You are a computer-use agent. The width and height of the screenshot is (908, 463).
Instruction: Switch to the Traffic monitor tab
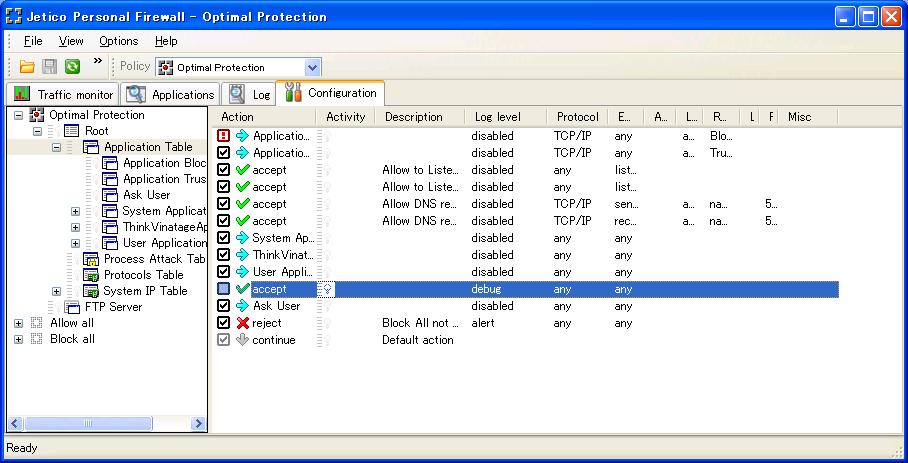(x=63, y=94)
